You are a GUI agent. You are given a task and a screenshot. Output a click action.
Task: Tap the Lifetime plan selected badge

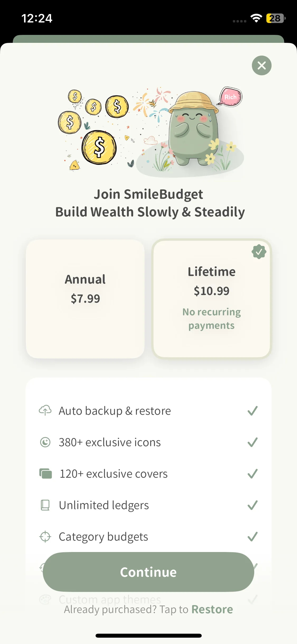[259, 251]
